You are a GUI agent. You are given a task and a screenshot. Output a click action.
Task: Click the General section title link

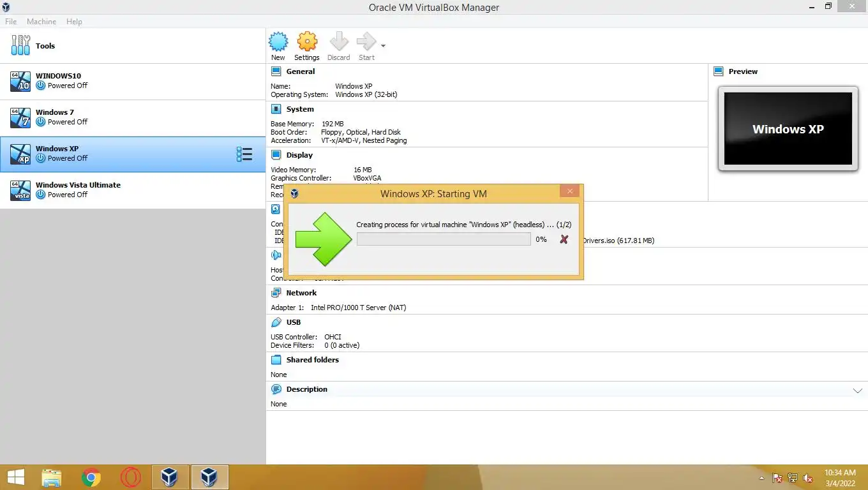(300, 71)
